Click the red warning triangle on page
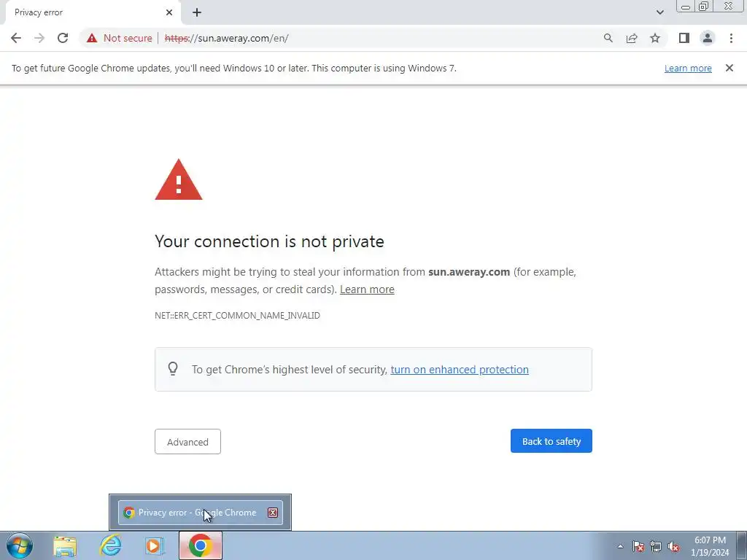This screenshot has height=560, width=747. (x=179, y=179)
